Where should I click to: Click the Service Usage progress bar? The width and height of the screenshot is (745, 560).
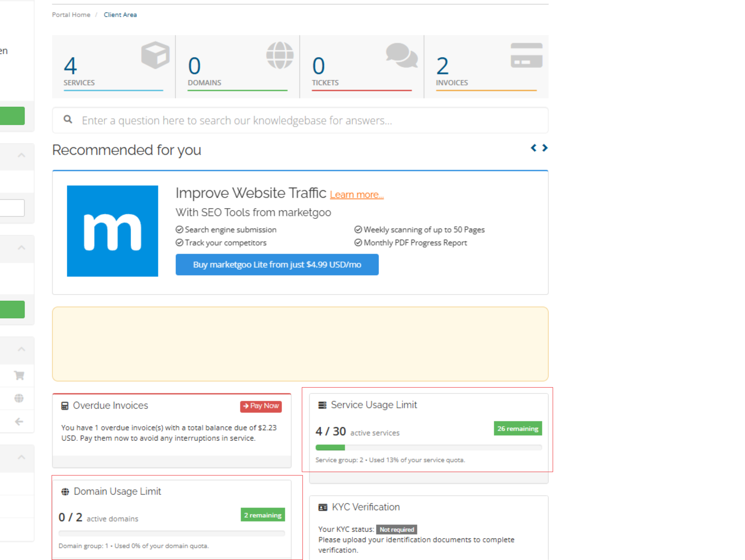[429, 448]
